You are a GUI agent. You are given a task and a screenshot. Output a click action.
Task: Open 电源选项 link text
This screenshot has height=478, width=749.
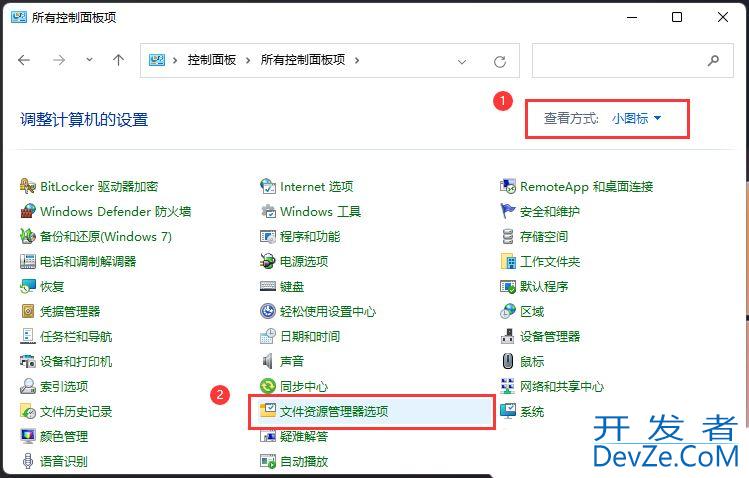tap(304, 261)
